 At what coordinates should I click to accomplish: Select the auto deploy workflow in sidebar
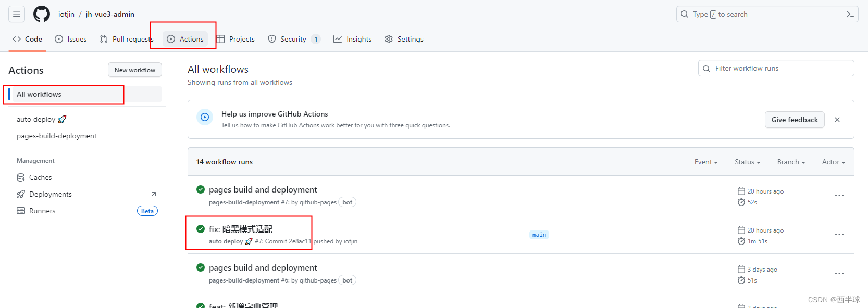click(42, 119)
